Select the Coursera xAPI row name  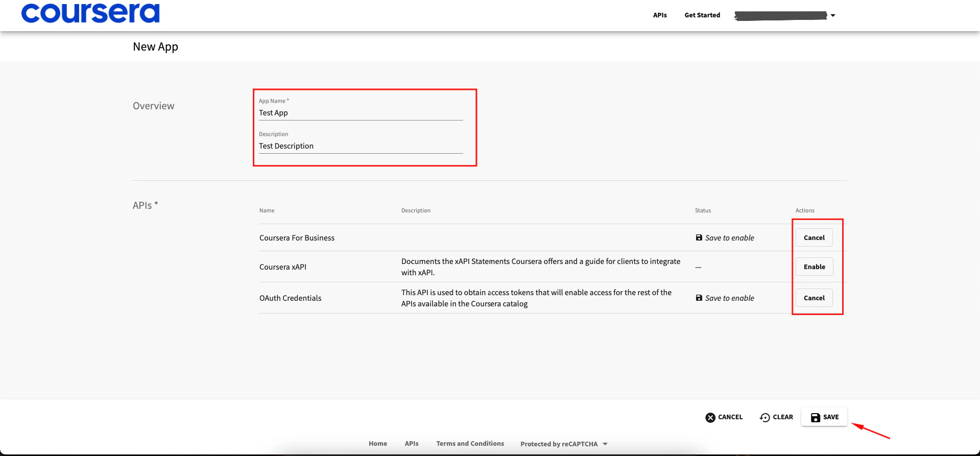(283, 267)
